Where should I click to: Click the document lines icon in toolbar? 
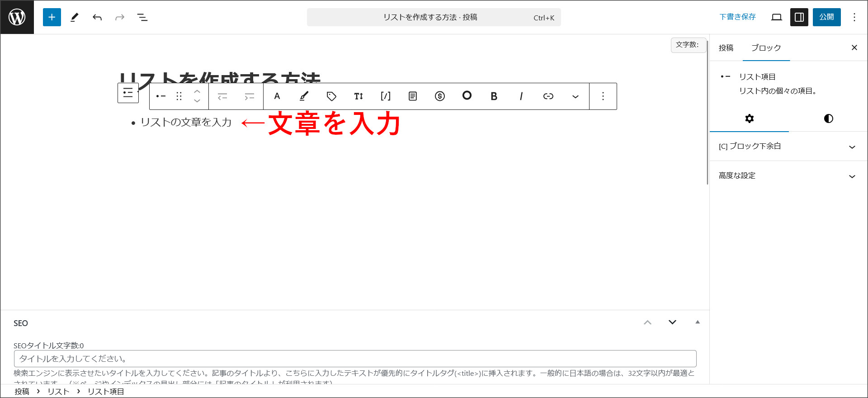[413, 96]
